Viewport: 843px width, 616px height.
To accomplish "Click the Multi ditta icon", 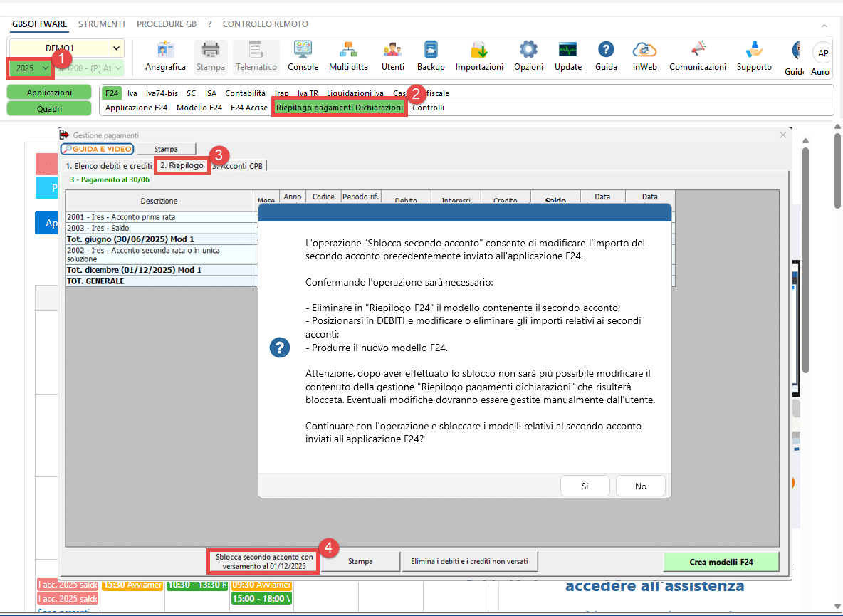I will [x=348, y=56].
